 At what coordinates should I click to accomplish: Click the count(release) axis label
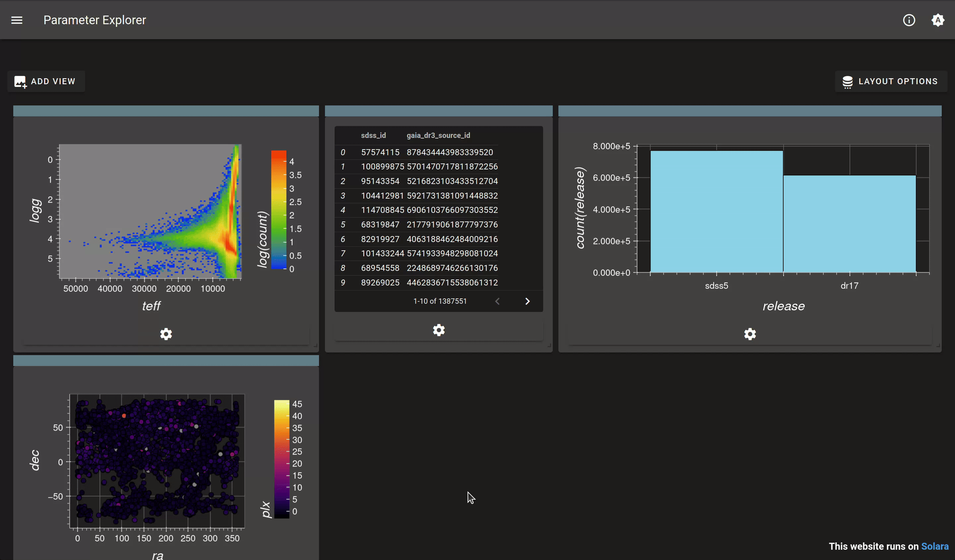(580, 208)
